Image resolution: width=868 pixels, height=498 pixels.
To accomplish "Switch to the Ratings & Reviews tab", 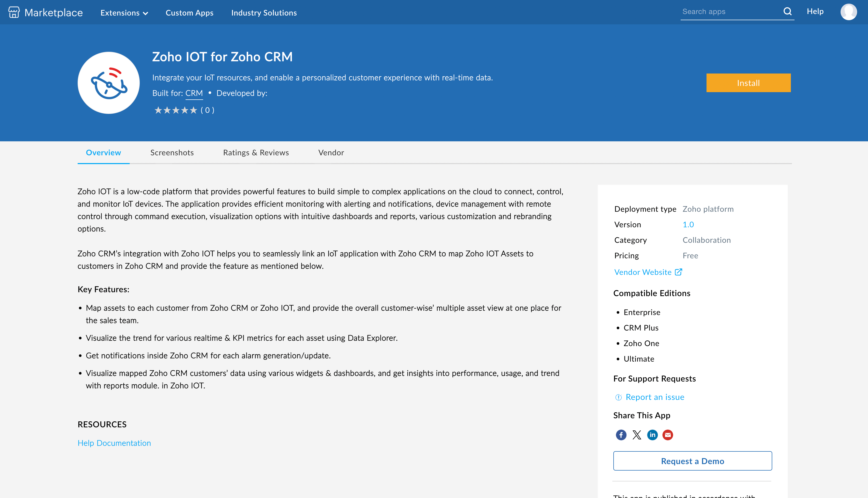I will 256,152.
